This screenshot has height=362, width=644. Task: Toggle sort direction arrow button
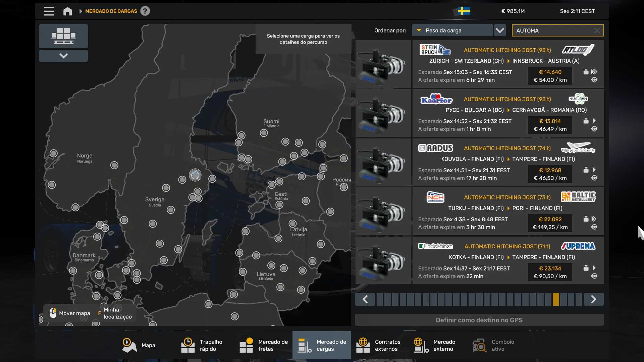(x=500, y=31)
